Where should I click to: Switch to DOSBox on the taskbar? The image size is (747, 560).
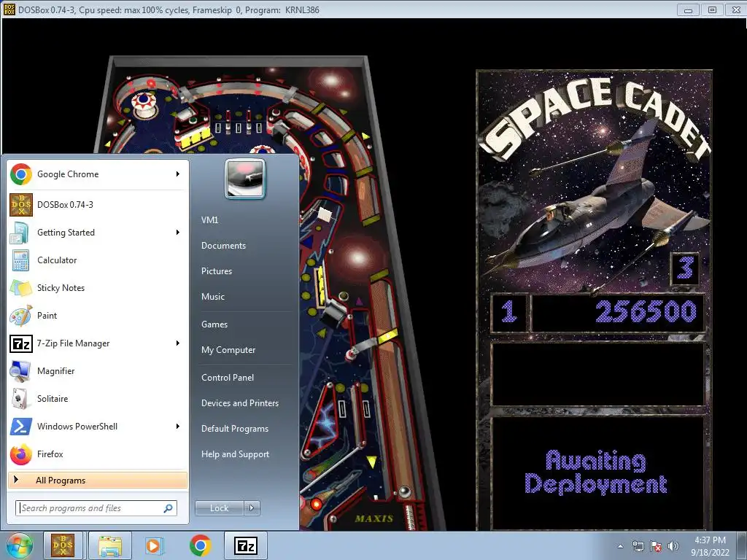coord(63,545)
